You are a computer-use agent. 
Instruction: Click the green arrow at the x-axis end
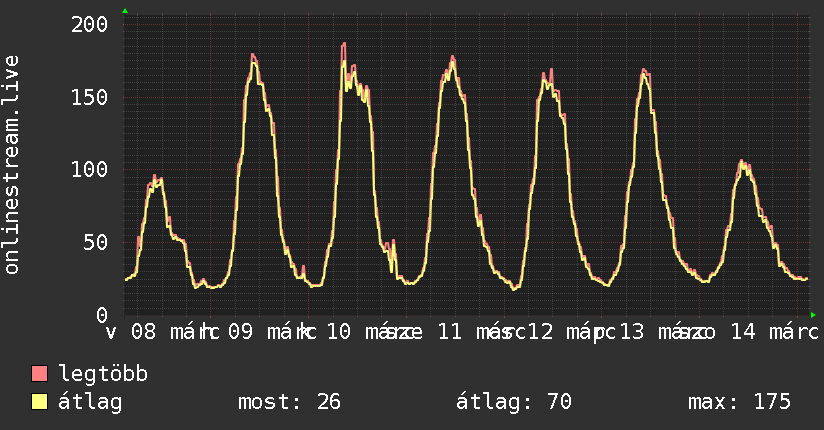point(813,315)
